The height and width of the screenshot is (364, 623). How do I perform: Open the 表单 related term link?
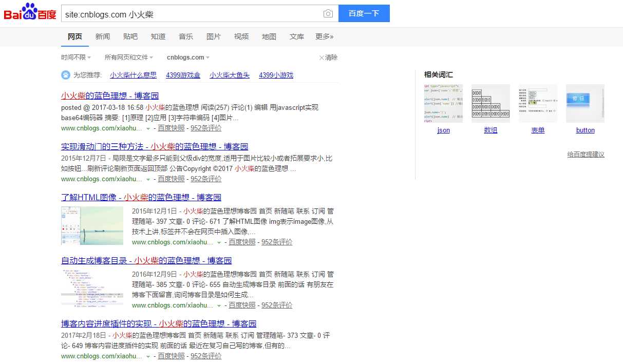click(538, 130)
